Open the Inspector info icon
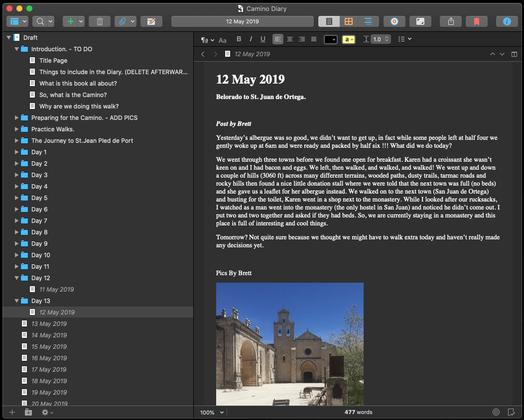Screen dimensions: 524x420 tap(507, 21)
